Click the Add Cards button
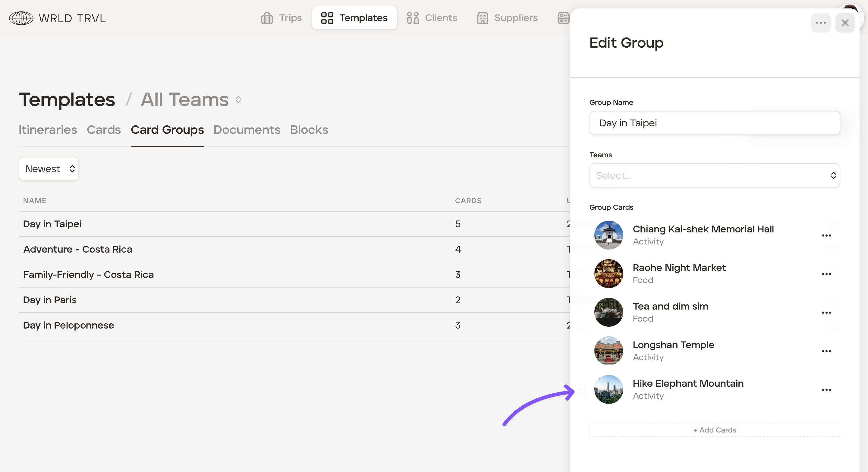868x472 pixels. (714, 430)
